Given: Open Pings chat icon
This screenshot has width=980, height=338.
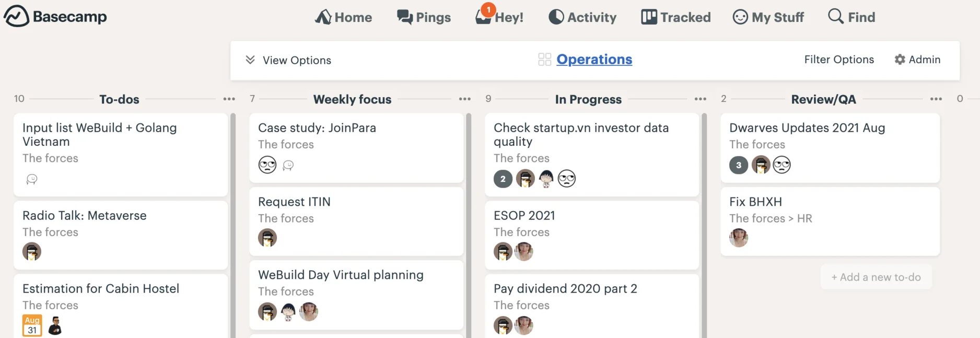Looking at the screenshot, I should [x=404, y=17].
